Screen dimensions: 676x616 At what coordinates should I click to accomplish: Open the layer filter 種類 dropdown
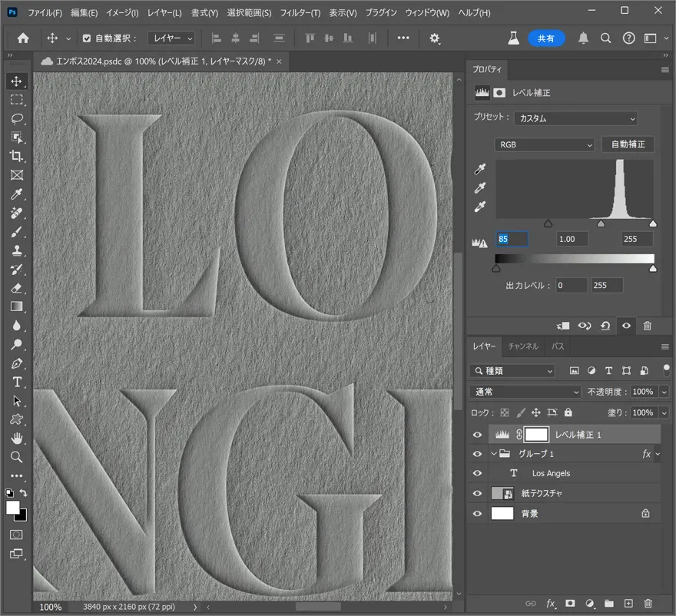tap(512, 371)
